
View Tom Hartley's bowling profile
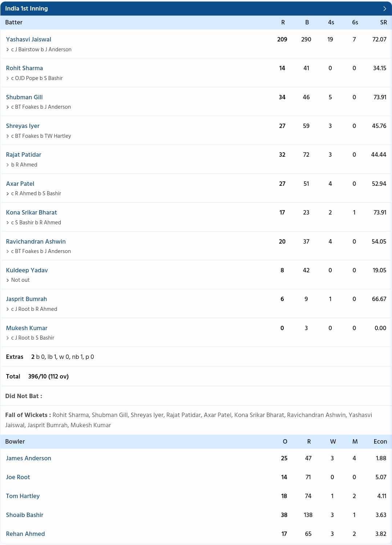[23, 496]
